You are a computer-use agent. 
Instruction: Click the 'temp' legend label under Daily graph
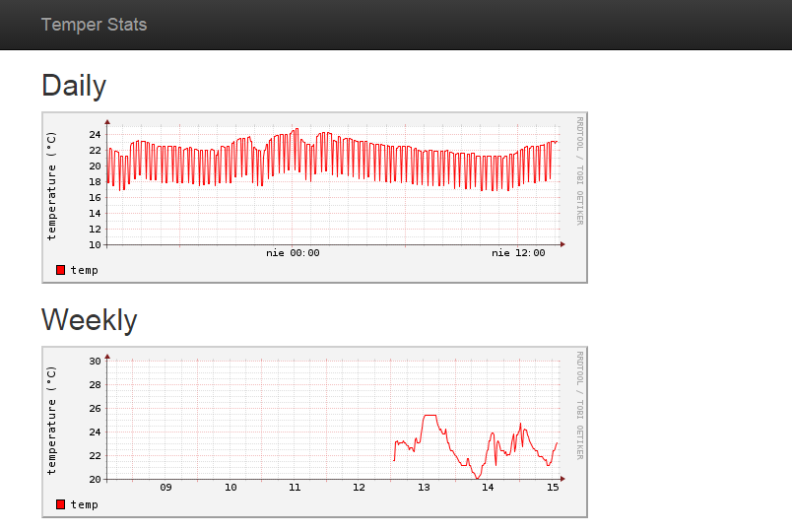(85, 270)
